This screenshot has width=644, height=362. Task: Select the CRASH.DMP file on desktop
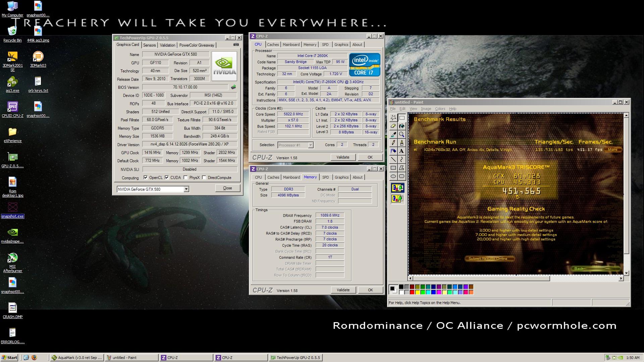click(12, 311)
